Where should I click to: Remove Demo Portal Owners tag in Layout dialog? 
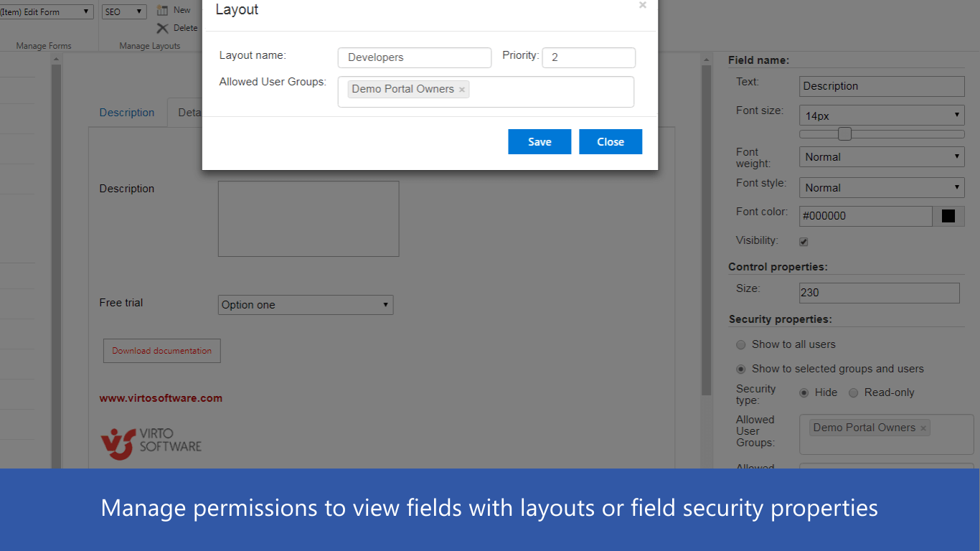coord(462,90)
